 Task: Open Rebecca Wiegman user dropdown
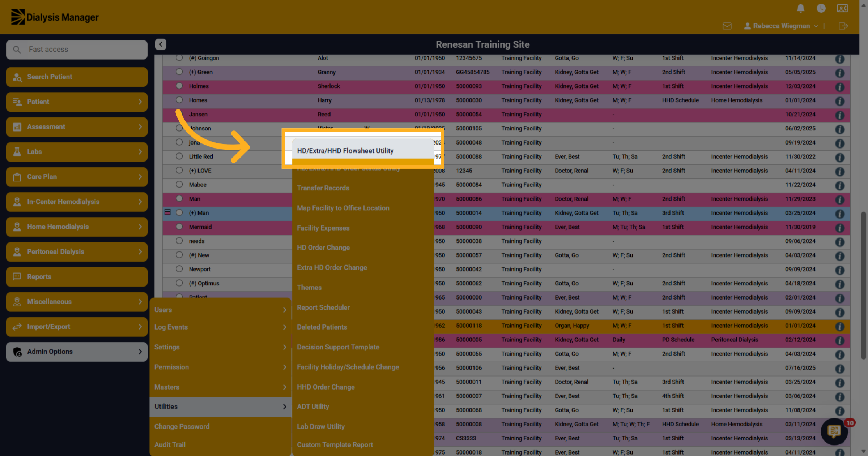click(x=781, y=26)
